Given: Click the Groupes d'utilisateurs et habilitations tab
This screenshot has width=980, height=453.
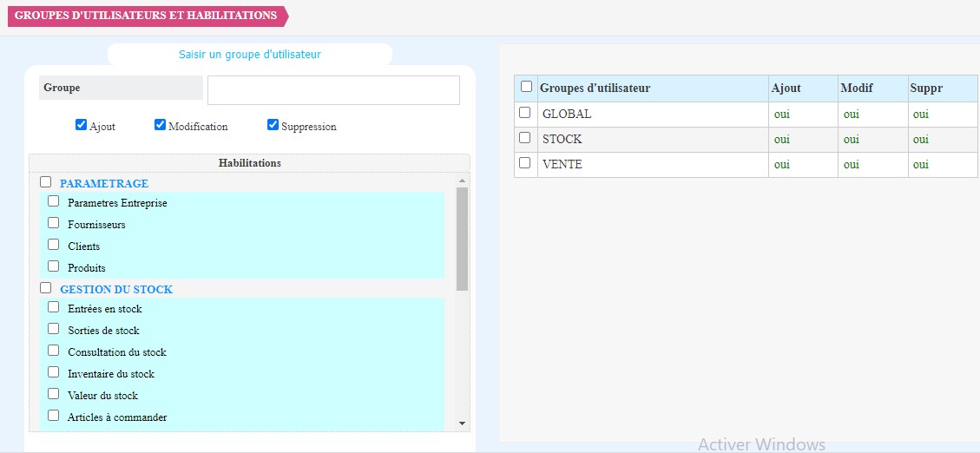Looking at the screenshot, I should (x=146, y=16).
